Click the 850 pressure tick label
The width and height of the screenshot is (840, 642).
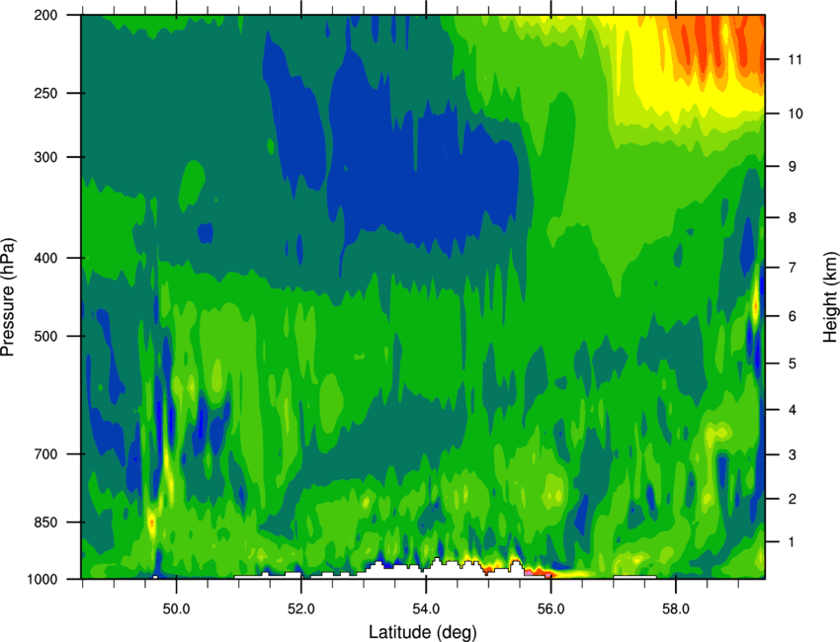tap(46, 522)
